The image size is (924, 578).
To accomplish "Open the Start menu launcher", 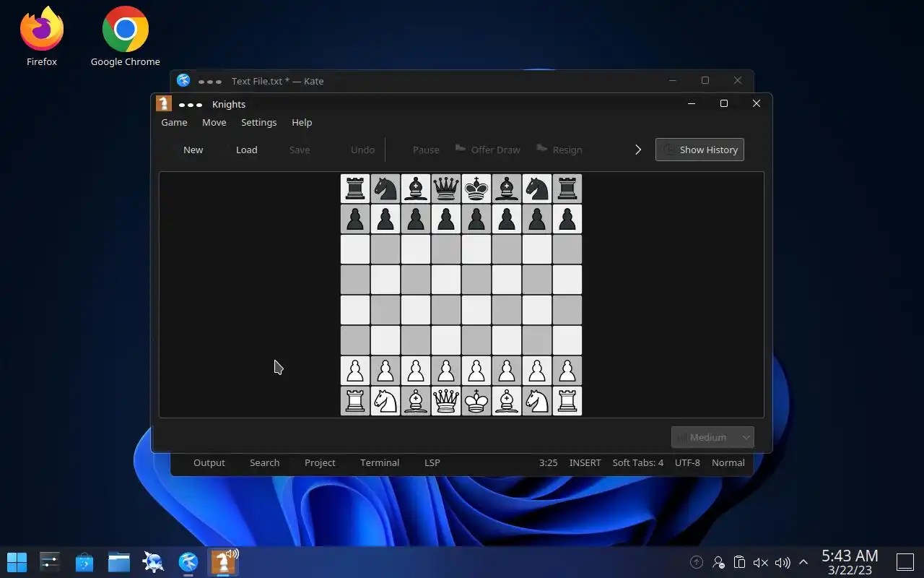I will pos(17,561).
